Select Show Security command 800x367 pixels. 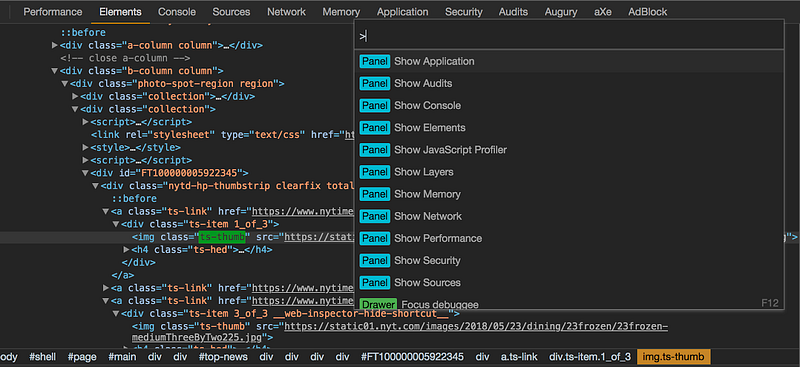pyautogui.click(x=569, y=260)
